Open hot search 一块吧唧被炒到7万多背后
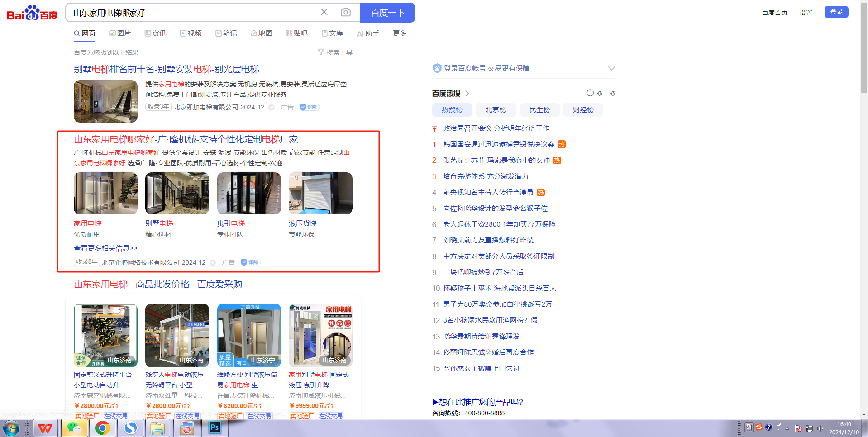The width and height of the screenshot is (868, 437). click(x=483, y=272)
